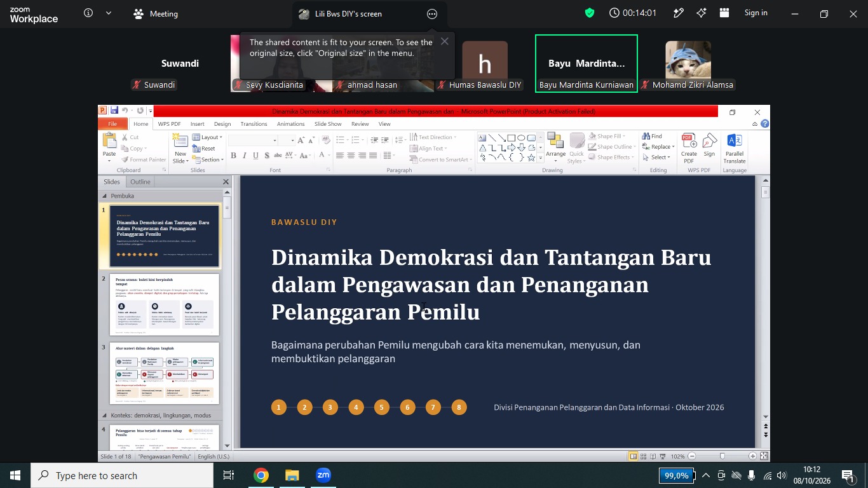
Task: Toggle Italic formatting in the Font group
Action: click(245, 156)
